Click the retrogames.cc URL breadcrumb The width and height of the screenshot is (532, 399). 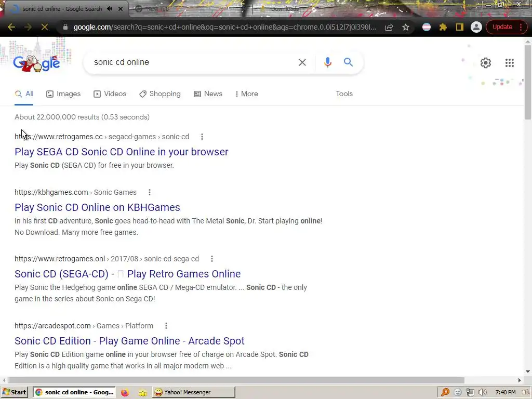tap(102, 137)
